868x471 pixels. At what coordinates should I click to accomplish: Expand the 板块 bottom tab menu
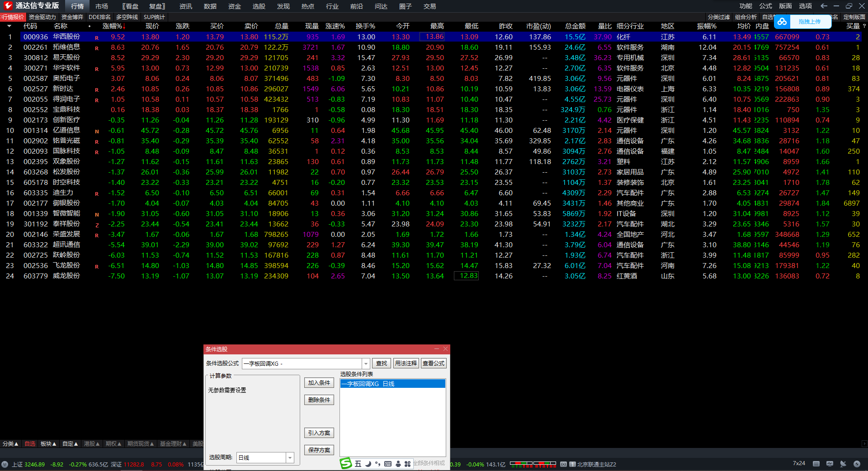point(48,444)
